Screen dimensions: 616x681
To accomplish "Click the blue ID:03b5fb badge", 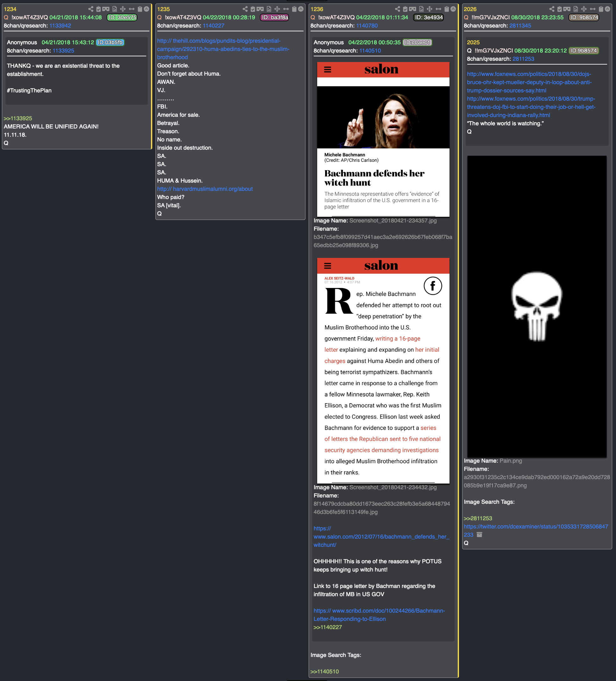I will point(110,42).
